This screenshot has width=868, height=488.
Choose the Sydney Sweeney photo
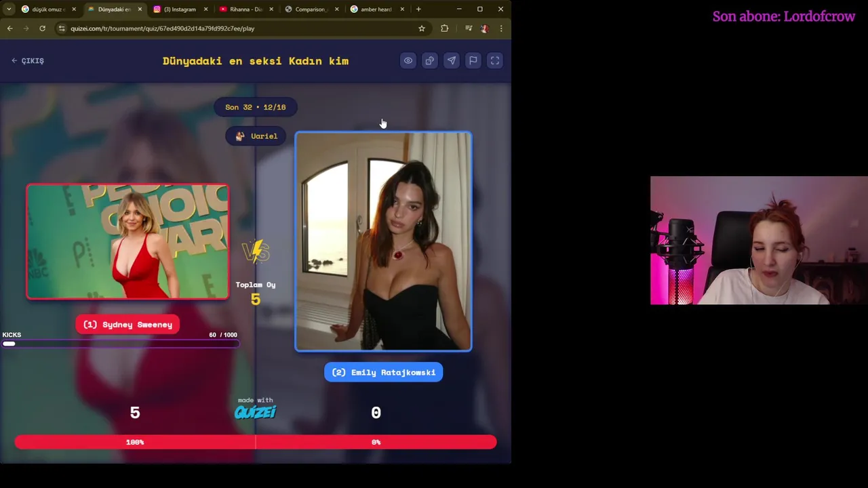[x=127, y=241]
